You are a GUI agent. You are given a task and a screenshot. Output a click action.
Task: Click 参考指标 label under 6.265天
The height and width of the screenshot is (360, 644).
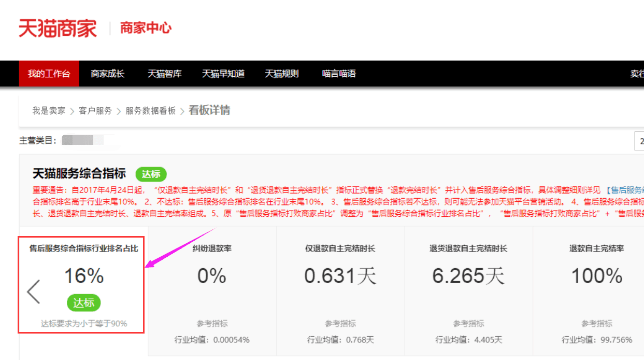tap(468, 324)
